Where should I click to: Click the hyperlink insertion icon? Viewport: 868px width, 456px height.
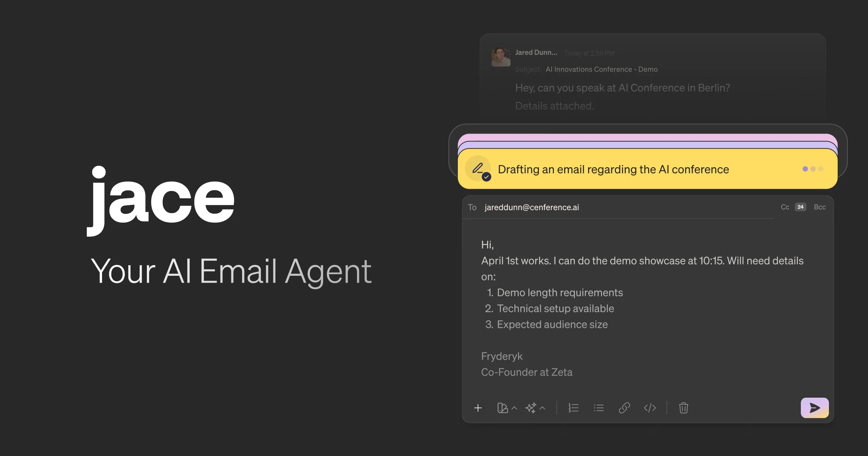[624, 408]
